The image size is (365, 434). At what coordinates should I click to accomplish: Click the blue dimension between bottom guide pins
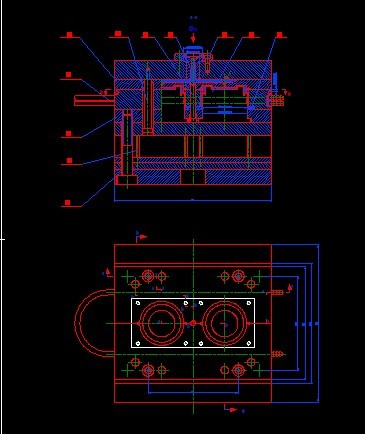click(x=193, y=393)
